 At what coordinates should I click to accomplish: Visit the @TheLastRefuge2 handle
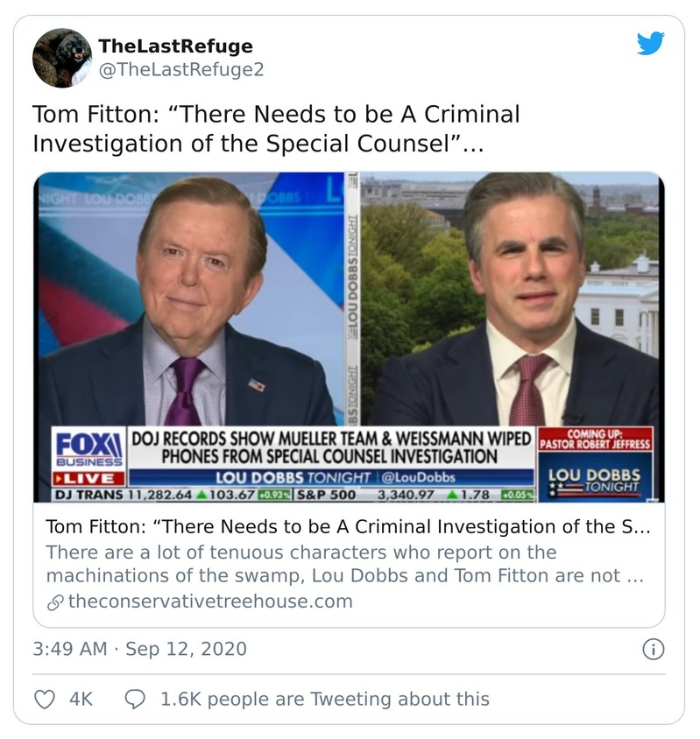tap(180, 69)
